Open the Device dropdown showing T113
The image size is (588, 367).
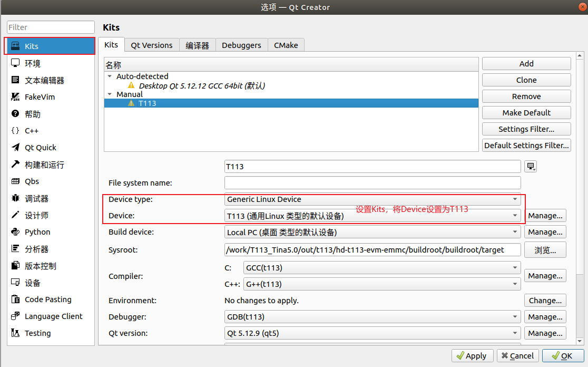(x=373, y=216)
